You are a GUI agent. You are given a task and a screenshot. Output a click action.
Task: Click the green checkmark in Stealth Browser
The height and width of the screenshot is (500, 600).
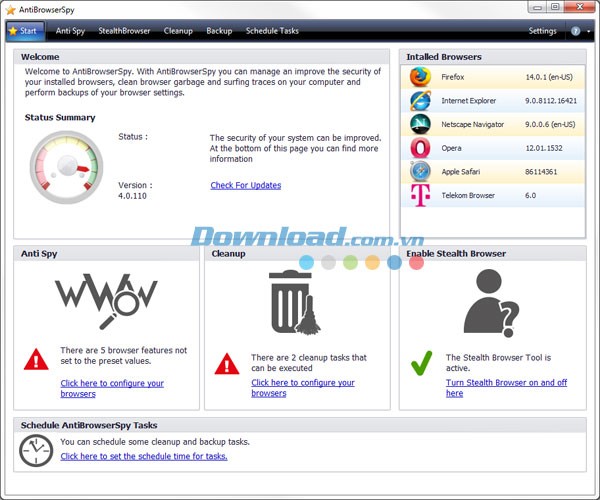(x=421, y=363)
